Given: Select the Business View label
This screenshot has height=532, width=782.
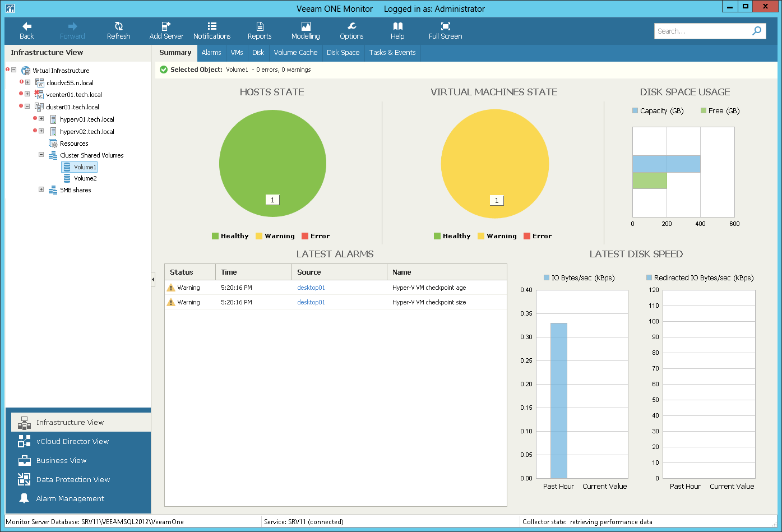Looking at the screenshot, I should coord(61,460).
